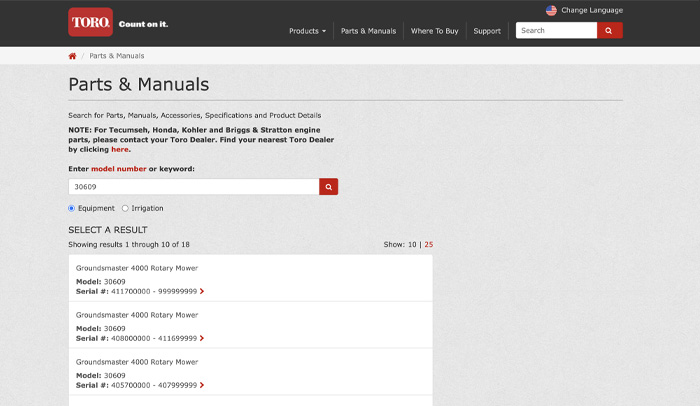Open Parts & Manuals in navigation bar

pyautogui.click(x=368, y=31)
